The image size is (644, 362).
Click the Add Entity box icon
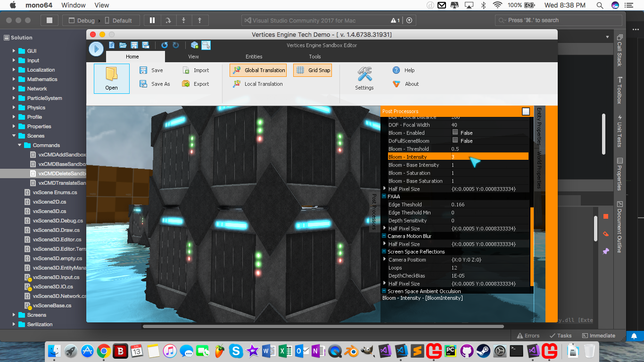pyautogui.click(x=194, y=45)
